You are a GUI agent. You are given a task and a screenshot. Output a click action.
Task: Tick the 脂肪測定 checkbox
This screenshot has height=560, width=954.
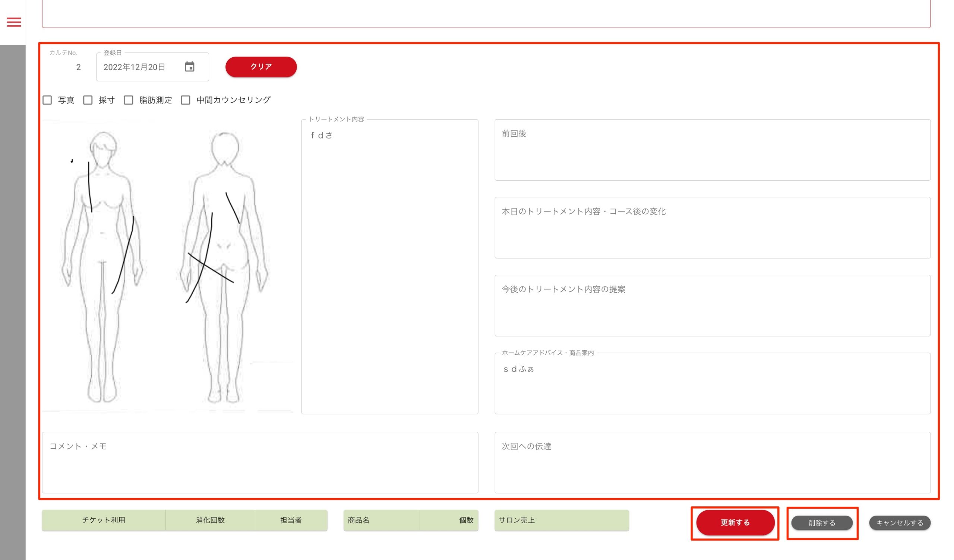[x=128, y=100]
